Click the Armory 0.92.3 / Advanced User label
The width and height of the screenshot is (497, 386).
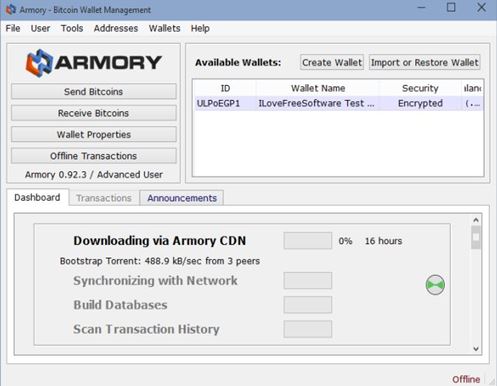(94, 175)
